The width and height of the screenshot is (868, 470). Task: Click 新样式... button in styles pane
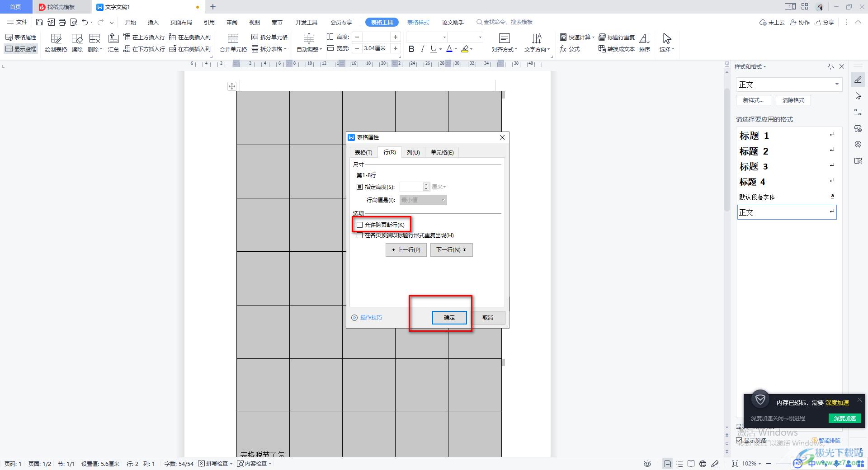coord(753,100)
